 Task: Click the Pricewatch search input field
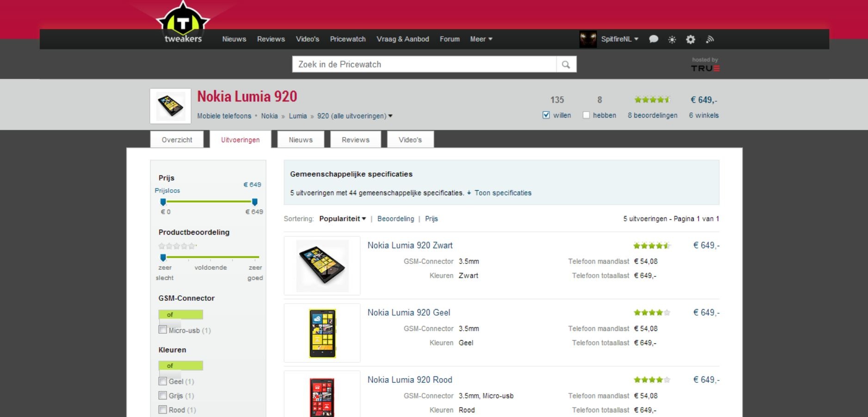(x=425, y=64)
